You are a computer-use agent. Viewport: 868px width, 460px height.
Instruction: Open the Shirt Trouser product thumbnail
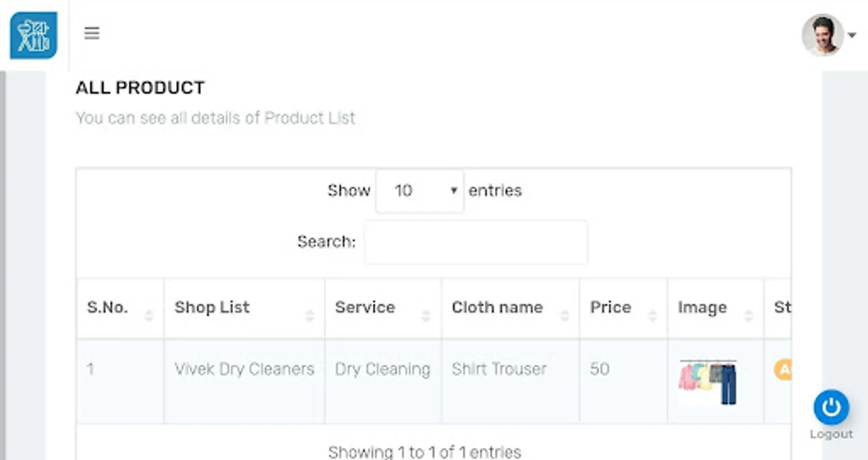[708, 382]
